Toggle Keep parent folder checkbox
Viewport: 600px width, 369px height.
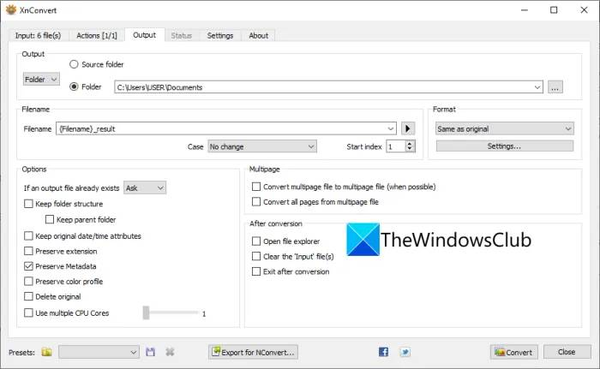[x=49, y=219]
